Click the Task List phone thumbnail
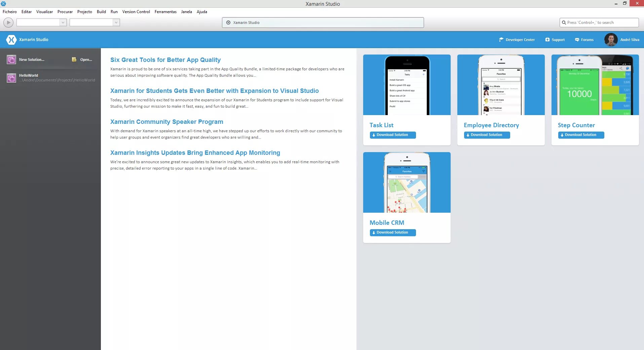 coord(407,85)
